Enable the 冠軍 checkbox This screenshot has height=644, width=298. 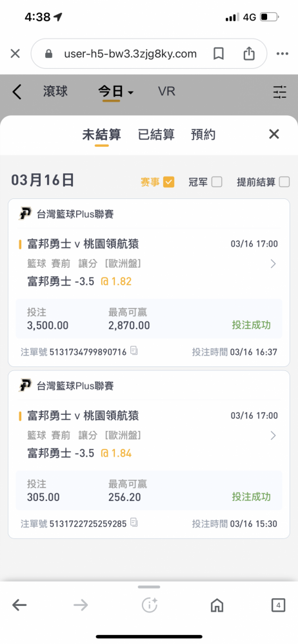point(217,182)
